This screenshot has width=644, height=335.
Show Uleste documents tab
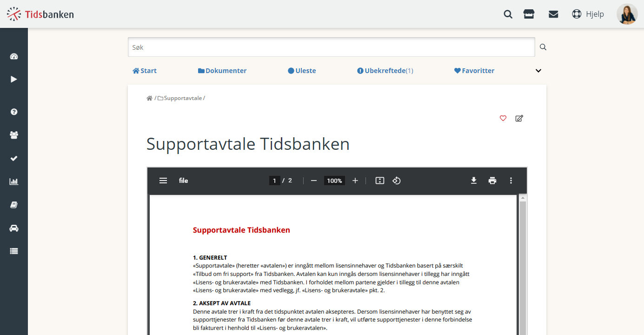point(302,71)
